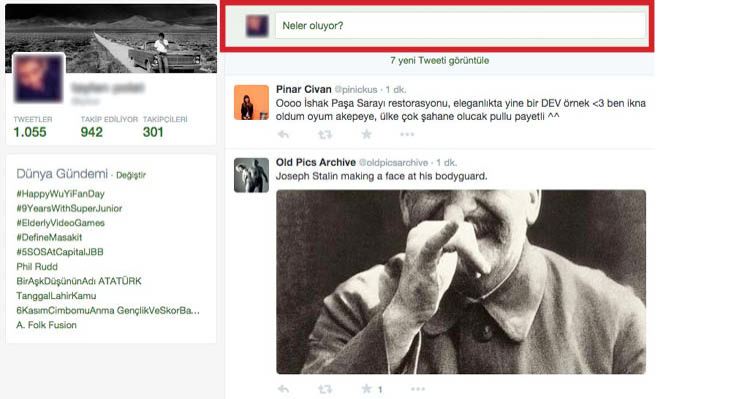
Task: Open trend #5SOSAtCapitalJBB
Action: [x=59, y=252]
